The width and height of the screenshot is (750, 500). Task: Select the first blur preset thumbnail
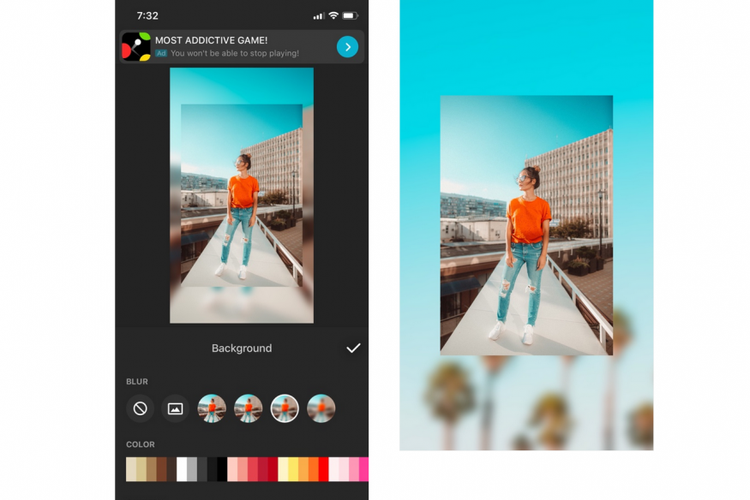point(212,408)
